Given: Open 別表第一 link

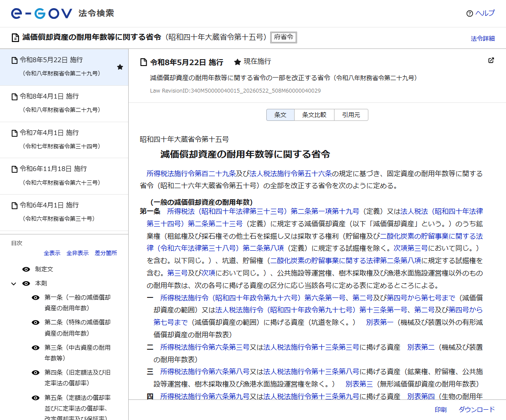Looking at the screenshot, I should tap(379, 322).
